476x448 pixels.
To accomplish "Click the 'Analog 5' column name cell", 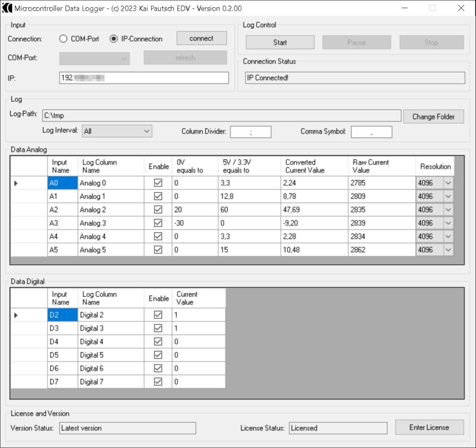I will click(x=111, y=250).
